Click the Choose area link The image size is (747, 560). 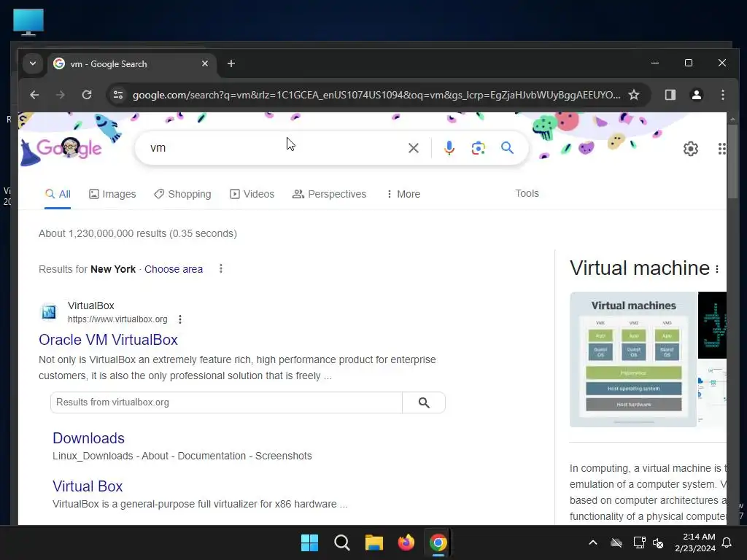pyautogui.click(x=174, y=269)
